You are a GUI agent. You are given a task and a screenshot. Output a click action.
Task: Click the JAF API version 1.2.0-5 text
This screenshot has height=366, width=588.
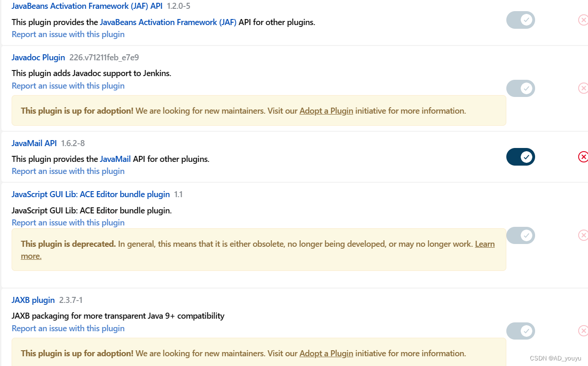(179, 6)
